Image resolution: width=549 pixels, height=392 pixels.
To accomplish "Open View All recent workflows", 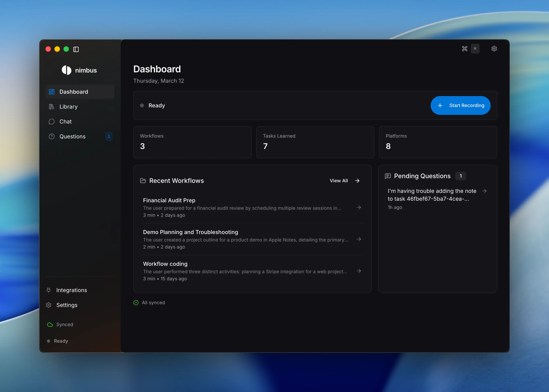I will pyautogui.click(x=345, y=181).
